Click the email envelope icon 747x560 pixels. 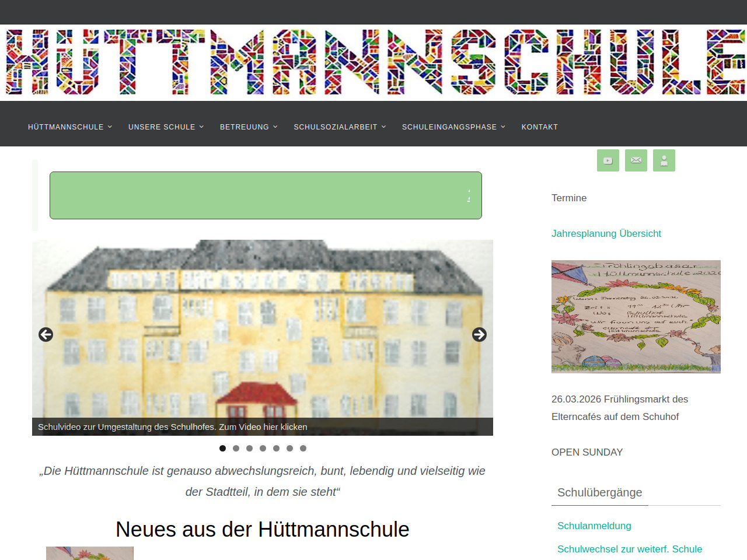(x=636, y=160)
